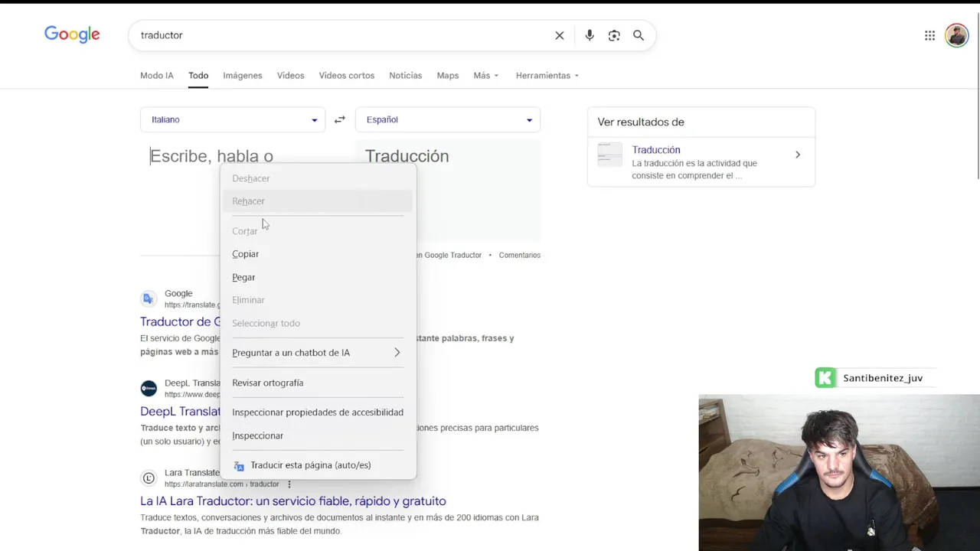Open the Comentarios link under translator
Screen dimensions: 980x551
pos(520,255)
